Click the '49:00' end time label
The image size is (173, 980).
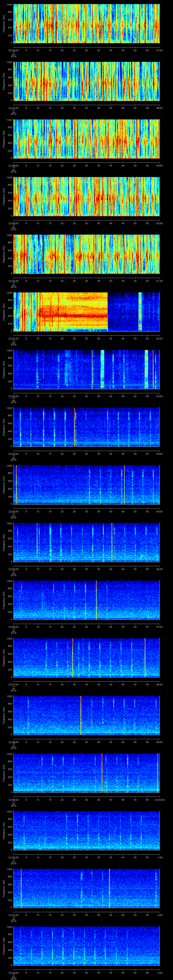159,166
